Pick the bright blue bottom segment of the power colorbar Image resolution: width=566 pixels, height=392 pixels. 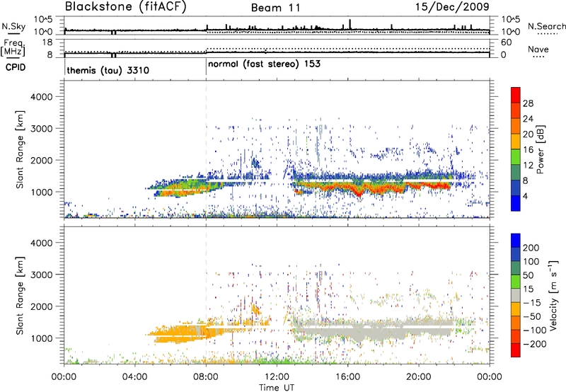coord(516,204)
